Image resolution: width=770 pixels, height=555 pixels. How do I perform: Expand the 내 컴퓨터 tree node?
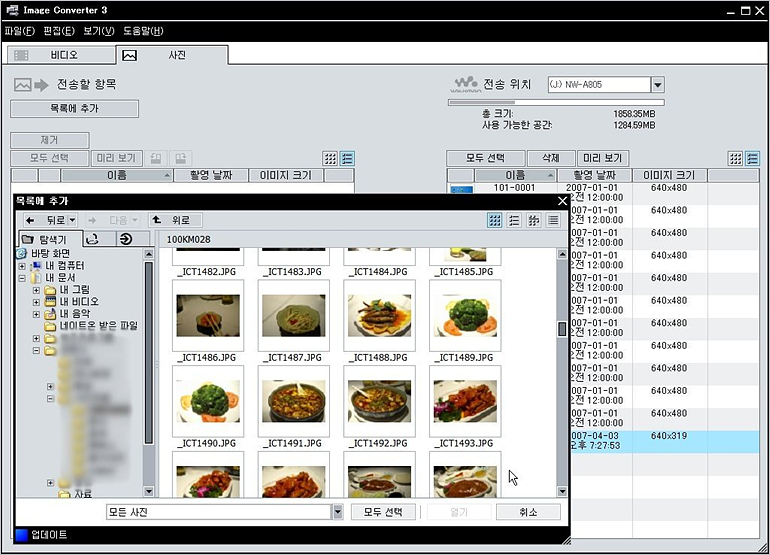click(x=22, y=266)
